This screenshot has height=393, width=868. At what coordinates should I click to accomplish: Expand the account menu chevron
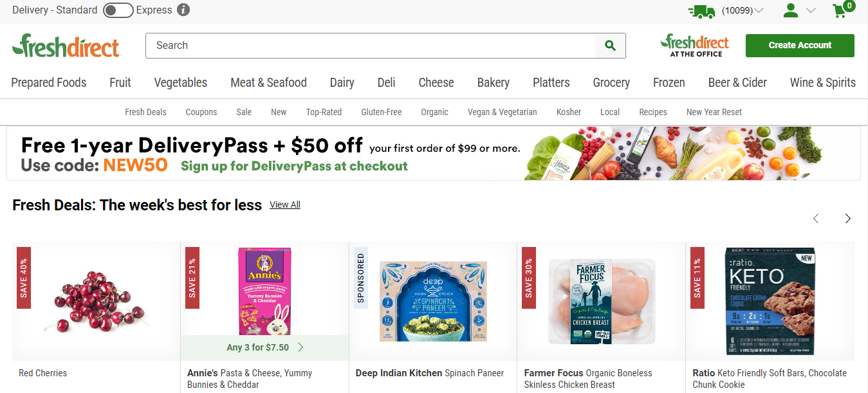click(811, 10)
